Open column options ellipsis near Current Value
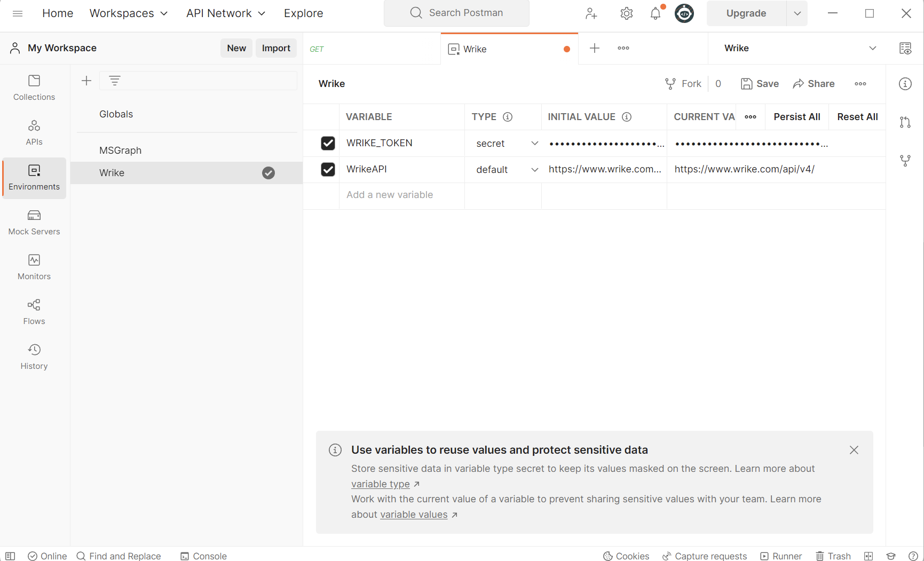The height and width of the screenshot is (561, 924). point(751,117)
